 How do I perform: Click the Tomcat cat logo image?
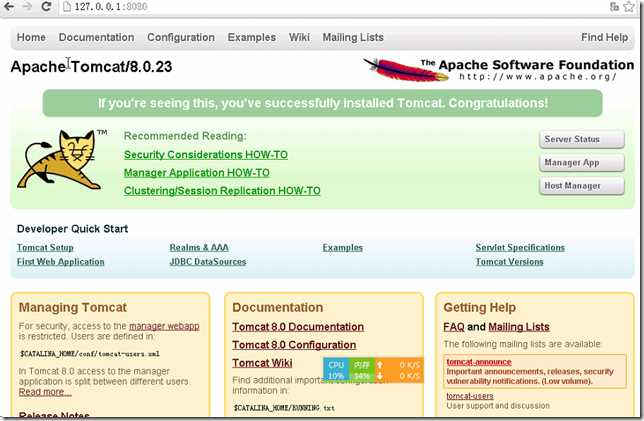[x=62, y=159]
